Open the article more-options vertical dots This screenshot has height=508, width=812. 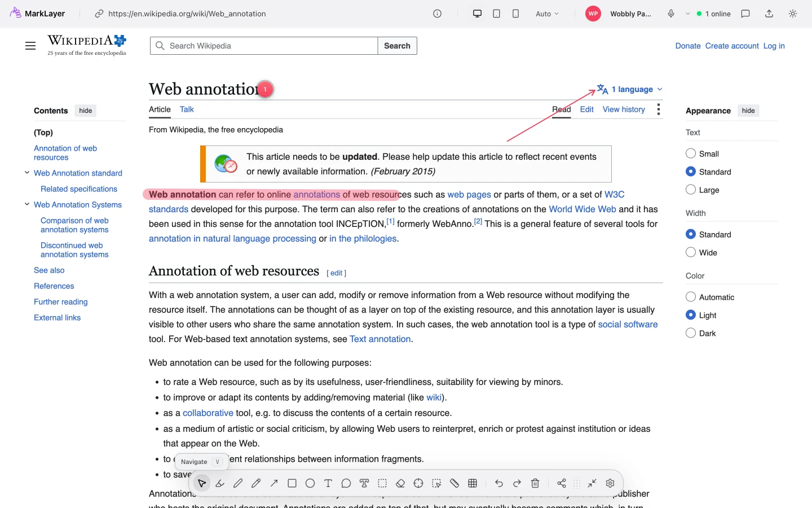click(658, 110)
